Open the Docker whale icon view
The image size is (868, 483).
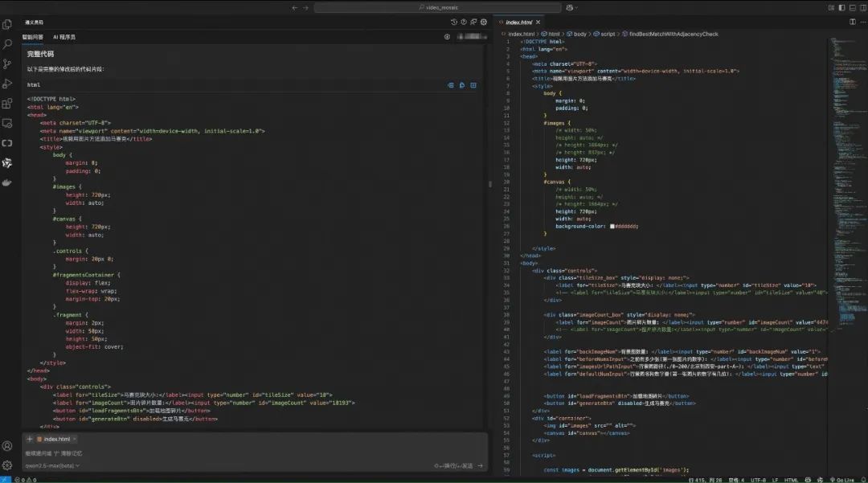click(x=7, y=182)
